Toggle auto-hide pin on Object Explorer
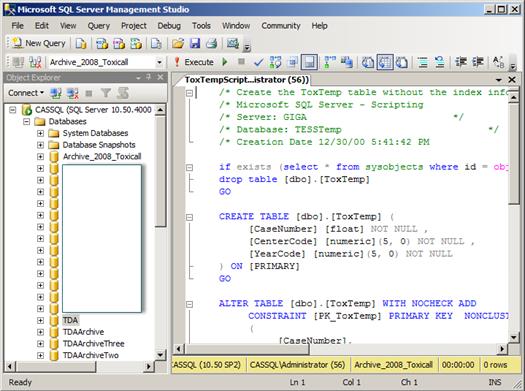 (x=149, y=78)
